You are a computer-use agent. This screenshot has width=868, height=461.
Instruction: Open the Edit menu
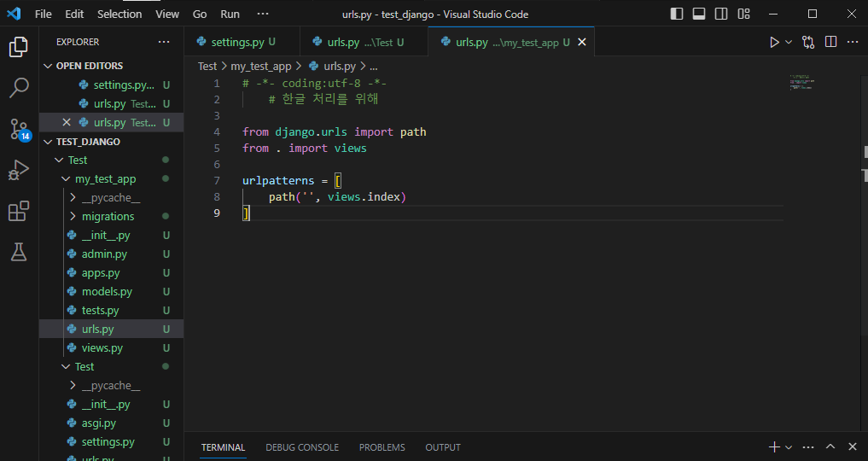[74, 14]
